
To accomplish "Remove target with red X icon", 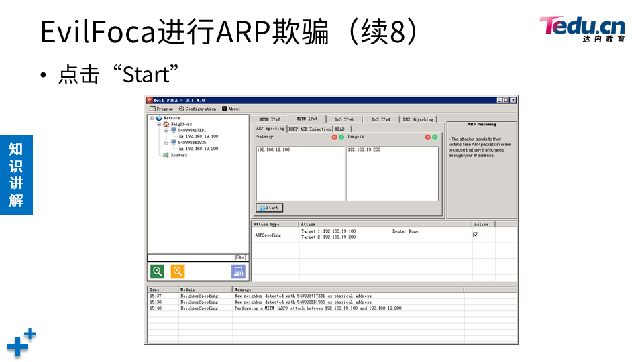I will [427, 137].
